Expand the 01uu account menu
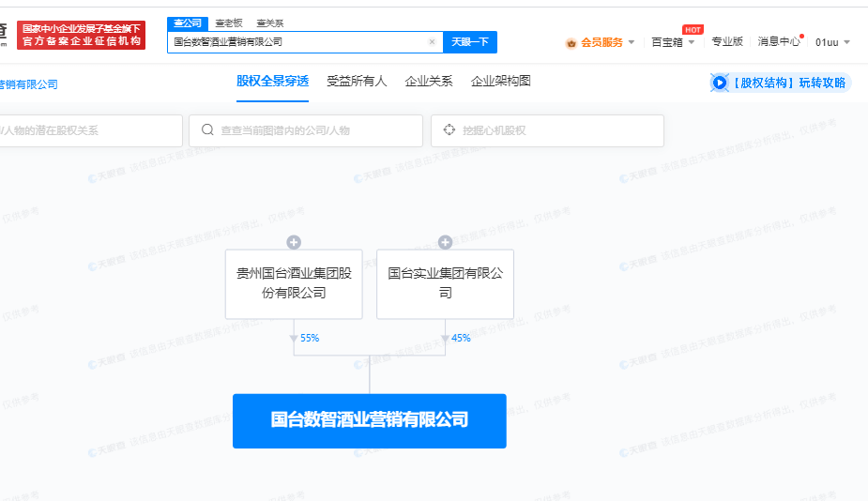Screen dimensions: 868x501 coord(832,42)
